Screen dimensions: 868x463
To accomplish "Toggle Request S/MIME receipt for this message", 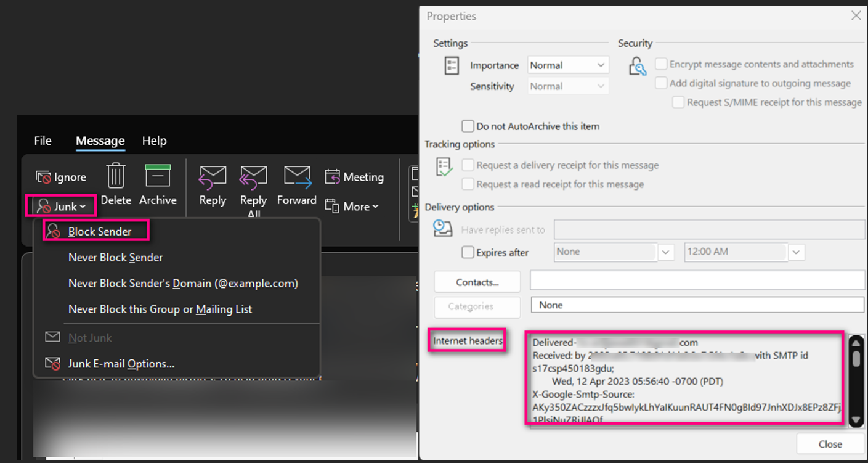I will 678,102.
